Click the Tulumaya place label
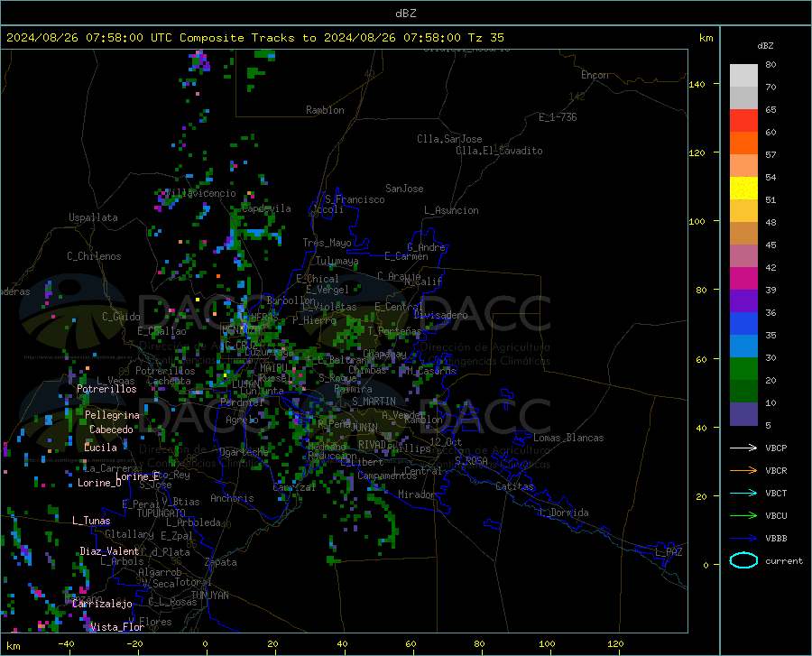 click(337, 261)
